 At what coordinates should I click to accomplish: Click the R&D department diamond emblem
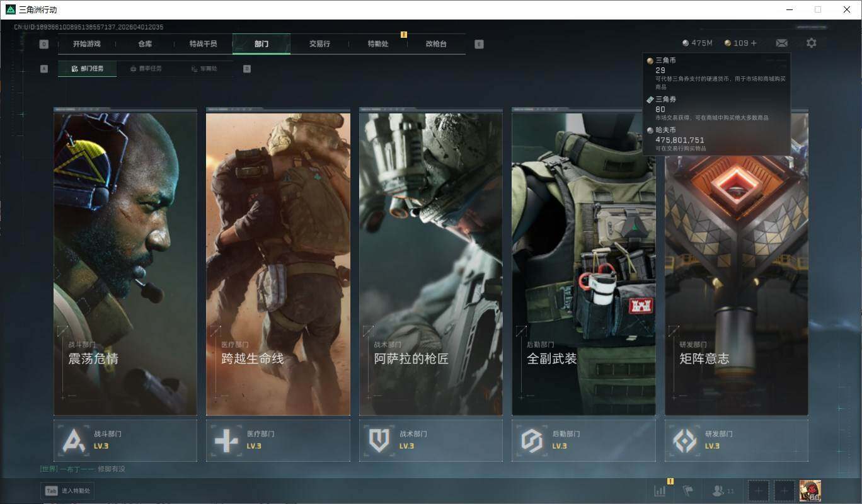(685, 440)
